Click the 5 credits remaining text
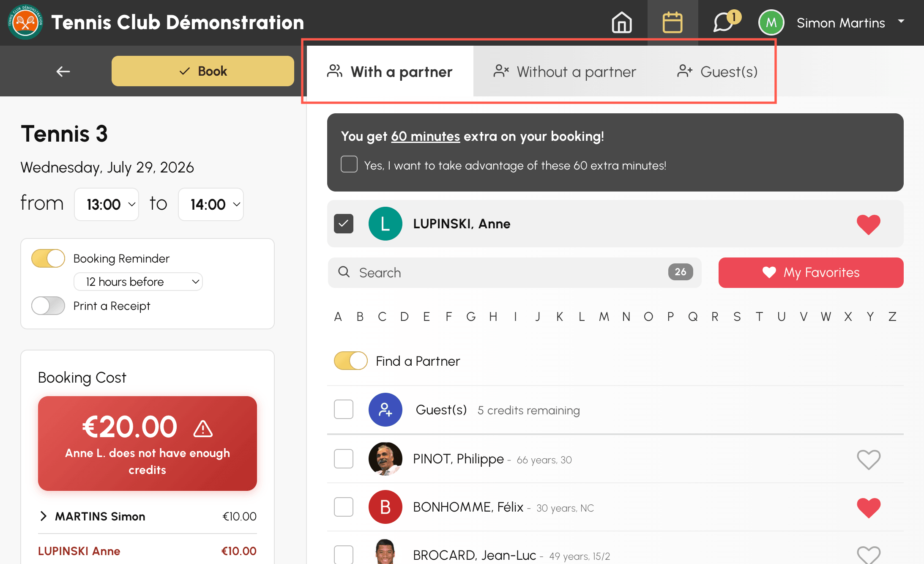 [x=529, y=410]
